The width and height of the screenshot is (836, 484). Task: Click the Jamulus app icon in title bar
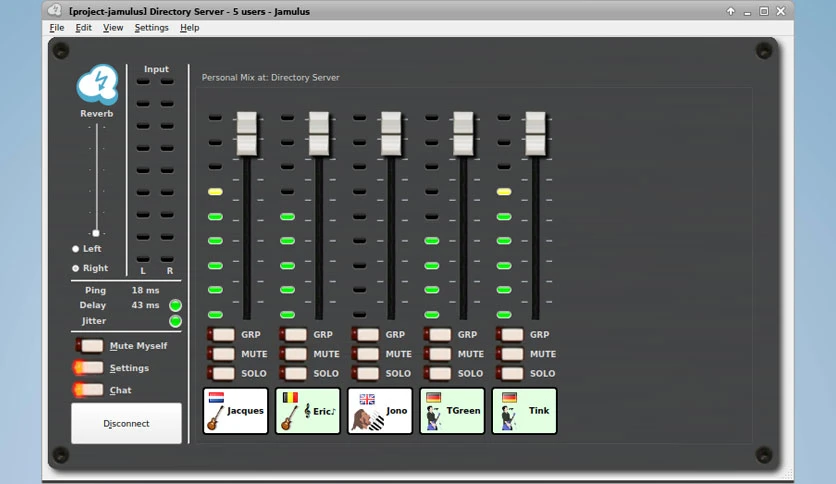[x=54, y=10]
